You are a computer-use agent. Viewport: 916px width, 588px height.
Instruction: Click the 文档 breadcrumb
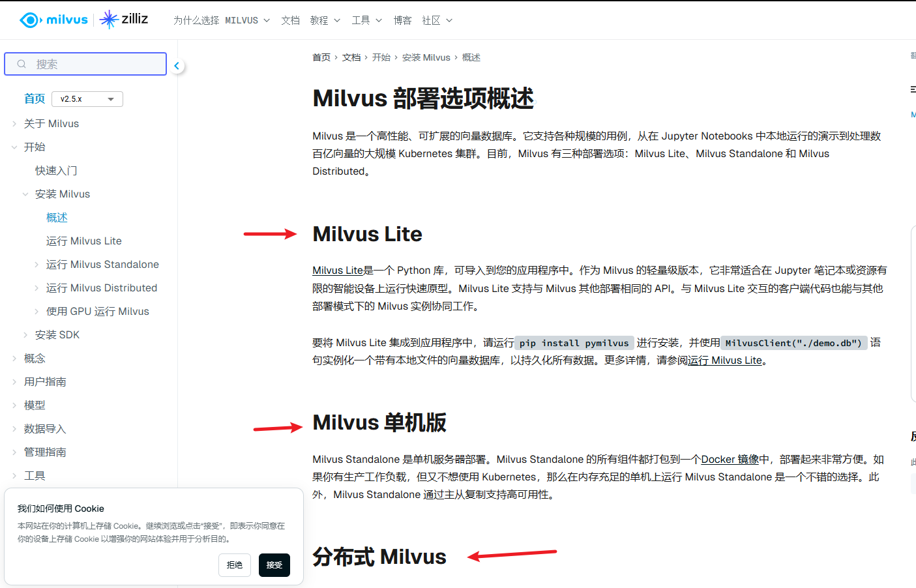coord(351,57)
